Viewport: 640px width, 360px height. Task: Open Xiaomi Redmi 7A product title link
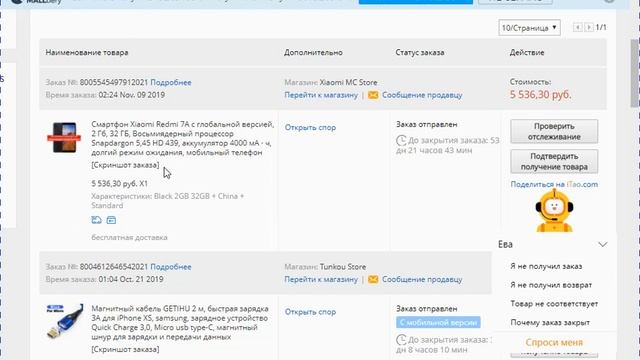coord(182,138)
